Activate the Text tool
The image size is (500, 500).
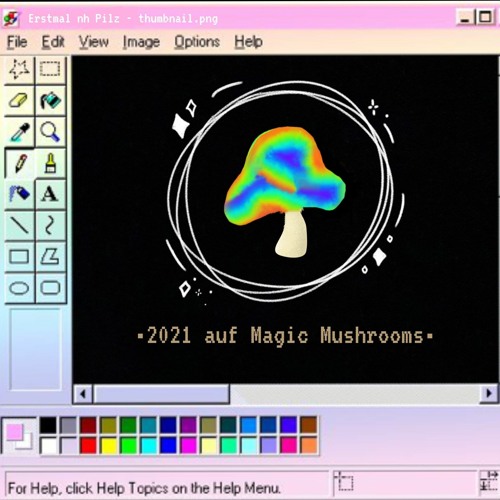50,194
